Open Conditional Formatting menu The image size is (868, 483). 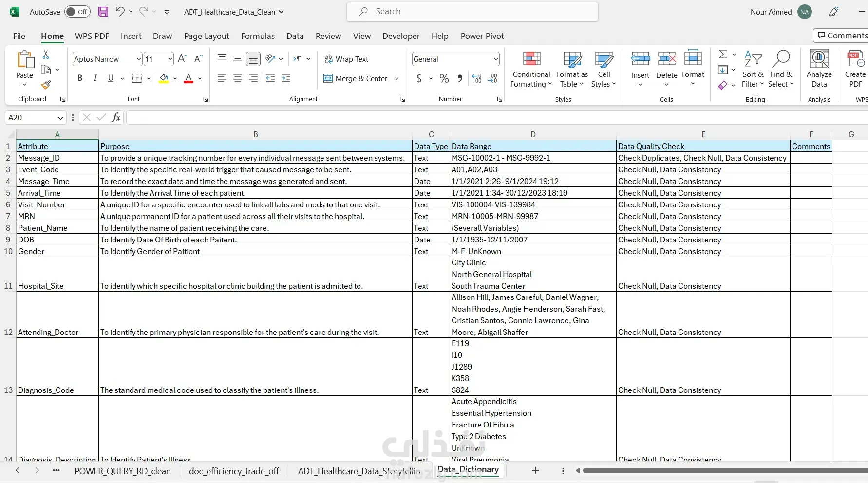click(531, 70)
